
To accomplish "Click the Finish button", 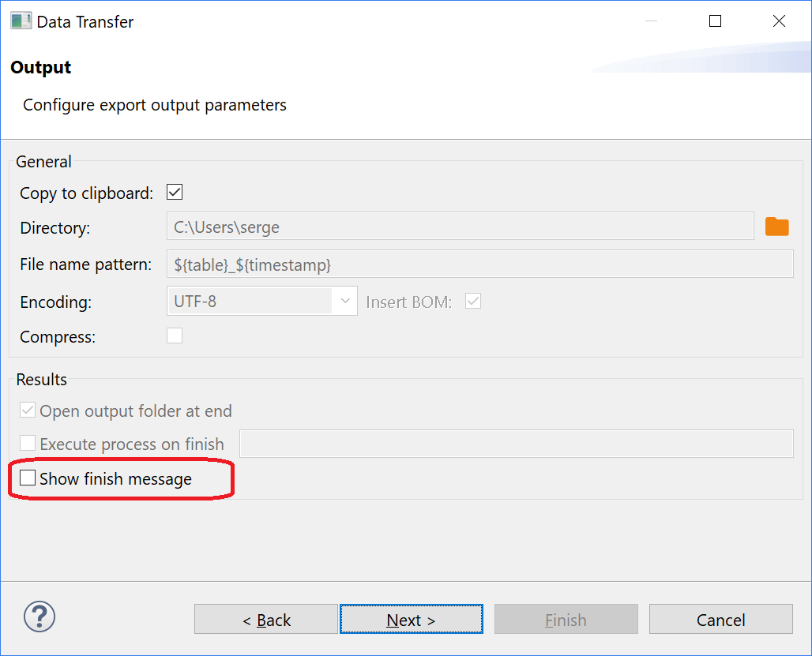I will tap(566, 619).
